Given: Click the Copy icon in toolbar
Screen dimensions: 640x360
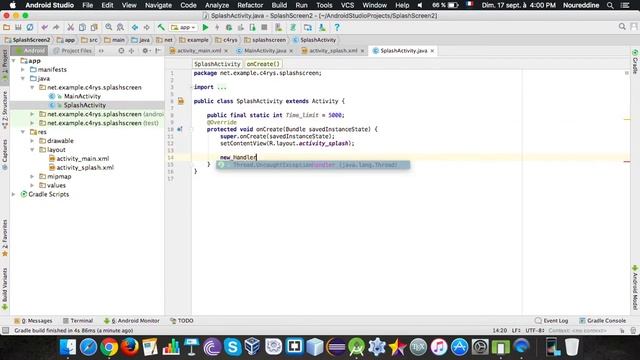Looking at the screenshot, I should click(82, 27).
